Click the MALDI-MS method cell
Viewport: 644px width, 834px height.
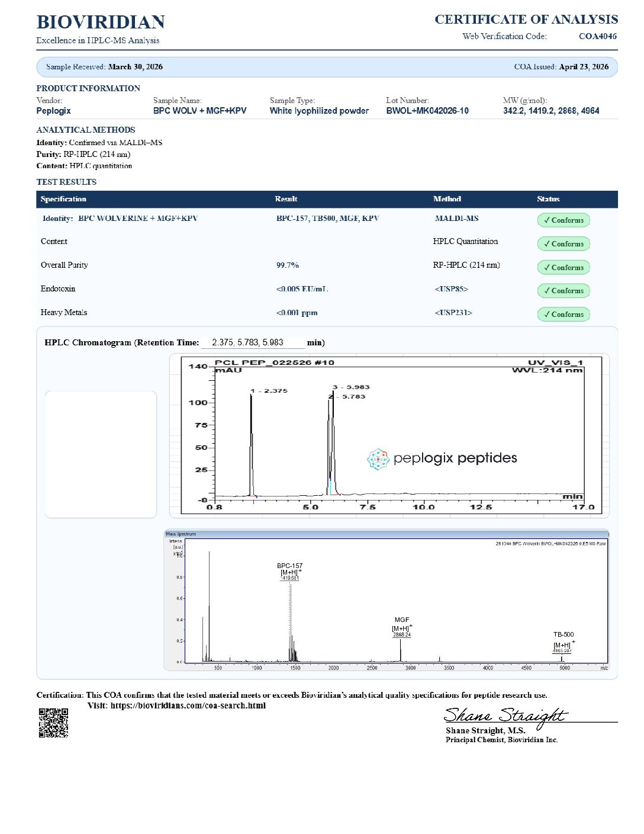pos(456,219)
